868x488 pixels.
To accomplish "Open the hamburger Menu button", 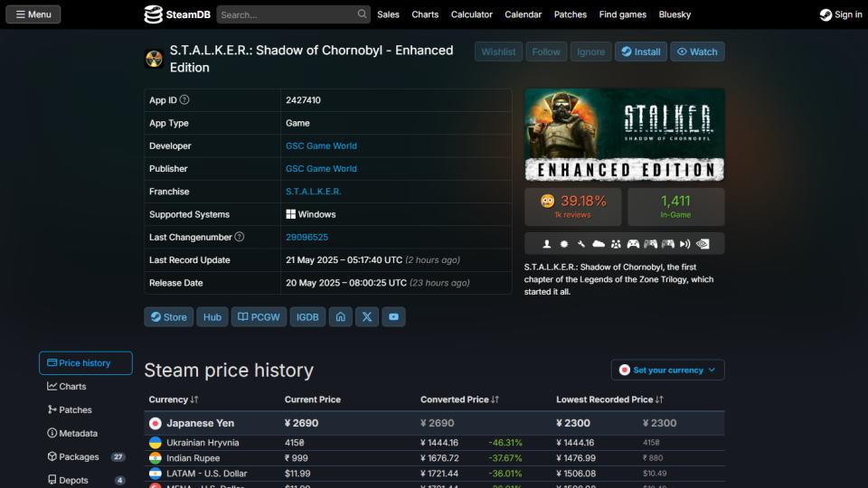I will (33, 14).
